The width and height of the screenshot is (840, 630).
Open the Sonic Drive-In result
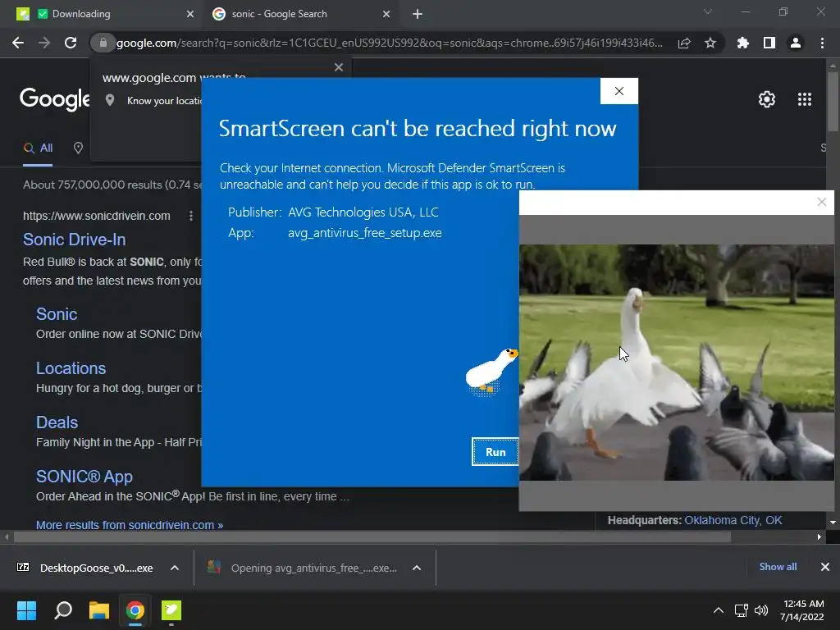(75, 240)
